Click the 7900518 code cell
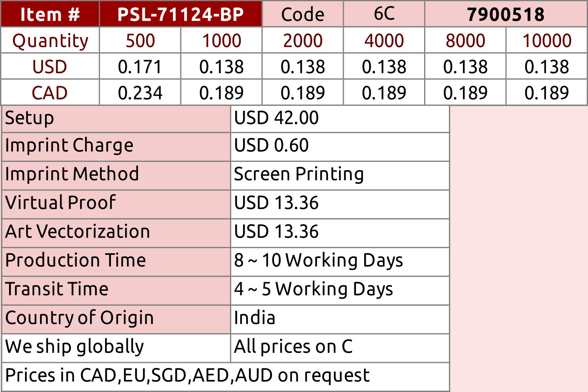The width and height of the screenshot is (588, 392). coord(506,14)
